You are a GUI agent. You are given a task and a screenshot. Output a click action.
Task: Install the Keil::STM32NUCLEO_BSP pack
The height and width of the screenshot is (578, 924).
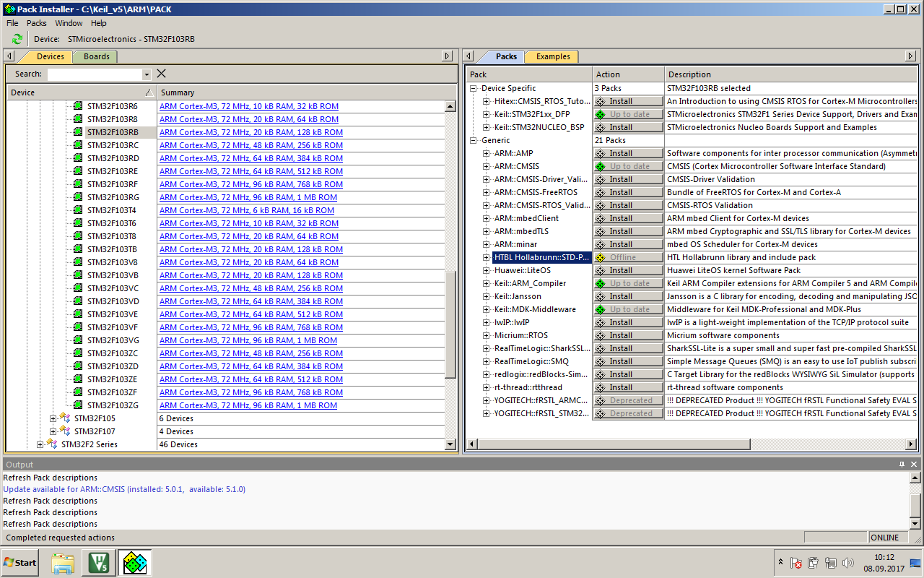pos(628,127)
